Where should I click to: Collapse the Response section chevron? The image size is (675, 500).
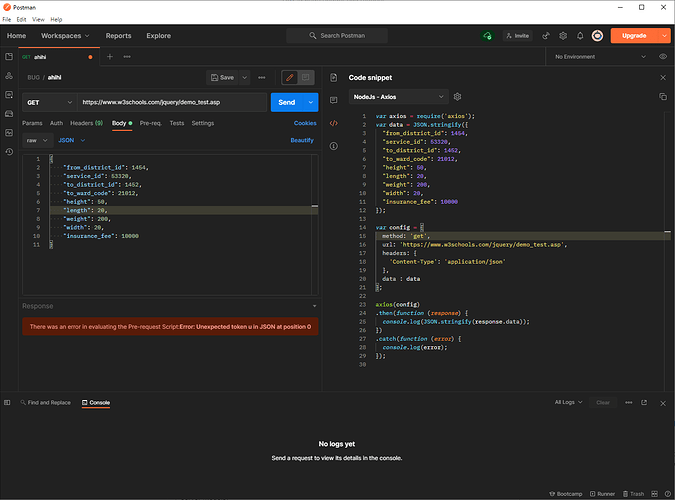[x=314, y=306]
